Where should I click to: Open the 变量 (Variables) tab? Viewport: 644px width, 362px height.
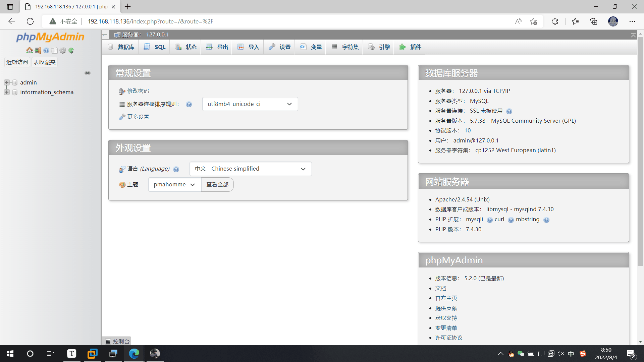311,47
